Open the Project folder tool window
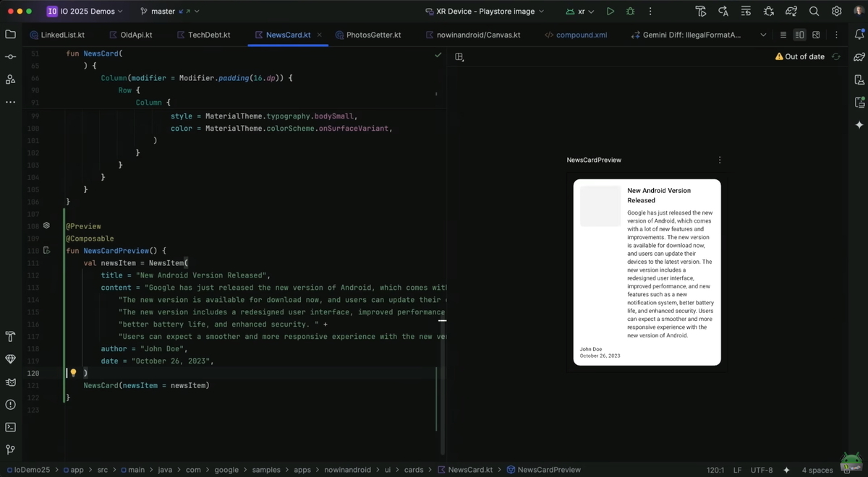 10,34
